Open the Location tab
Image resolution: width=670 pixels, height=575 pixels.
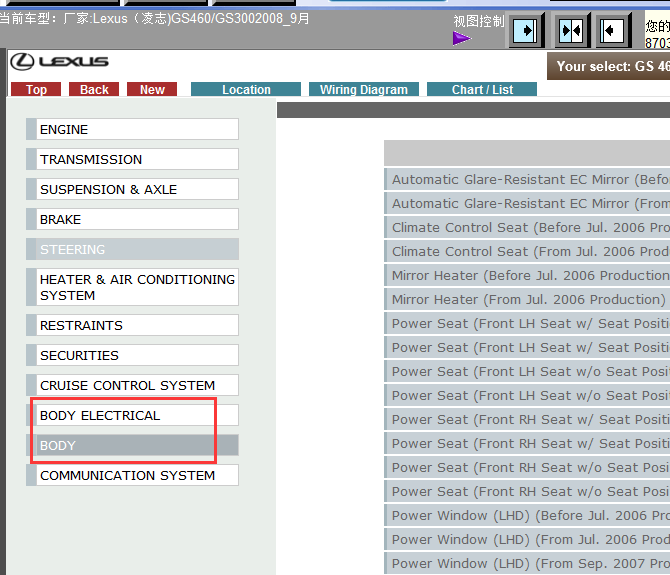click(246, 89)
